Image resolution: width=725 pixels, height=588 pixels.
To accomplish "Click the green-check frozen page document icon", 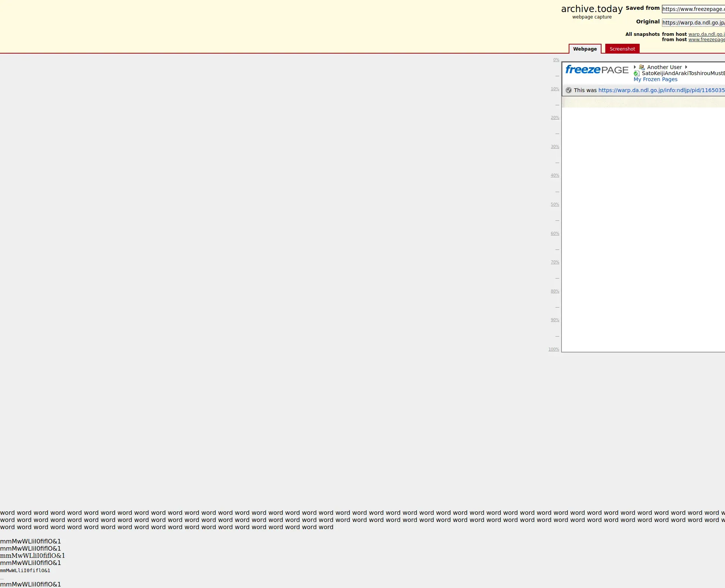I will tap(637, 74).
